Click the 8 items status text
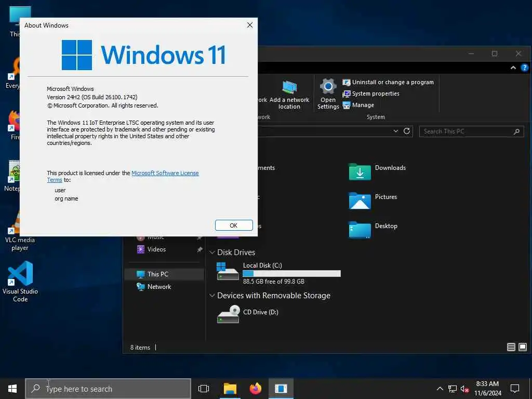The image size is (532, 399). (140, 348)
